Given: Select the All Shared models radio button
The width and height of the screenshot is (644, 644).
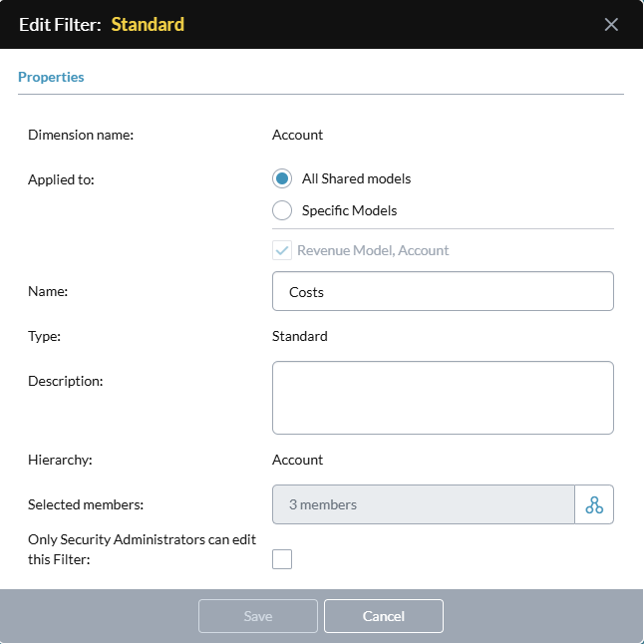Looking at the screenshot, I should [282, 178].
